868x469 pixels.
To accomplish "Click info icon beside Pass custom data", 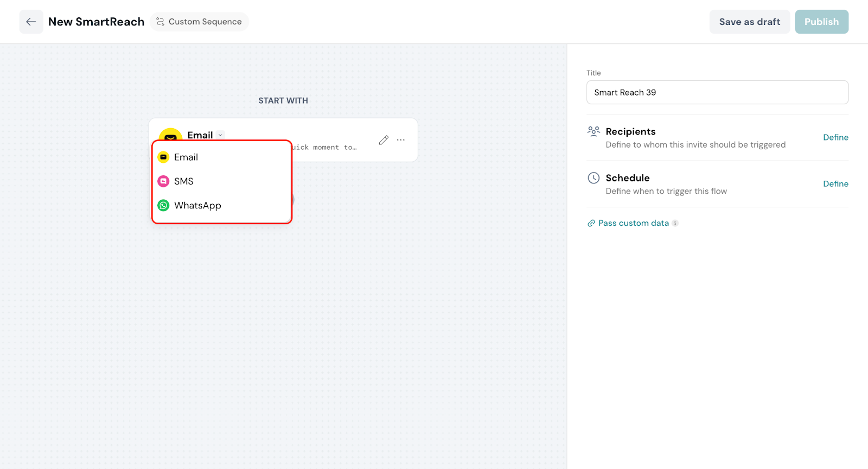I will point(675,223).
